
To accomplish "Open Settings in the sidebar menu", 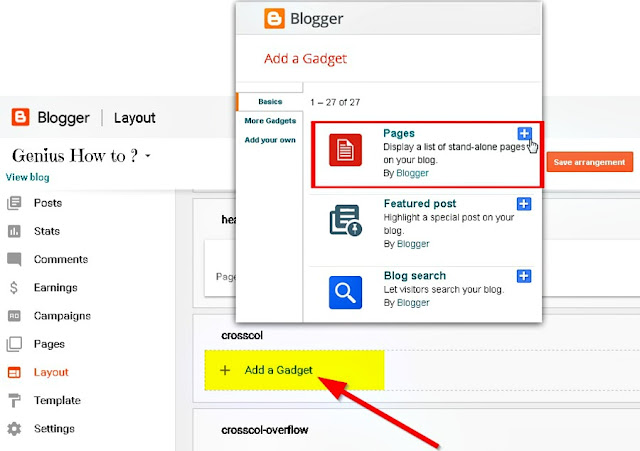I will tap(54, 429).
